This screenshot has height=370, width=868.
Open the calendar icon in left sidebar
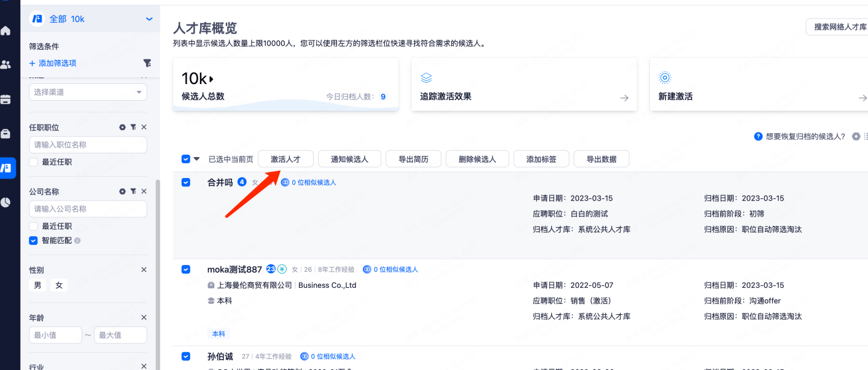pos(6,99)
